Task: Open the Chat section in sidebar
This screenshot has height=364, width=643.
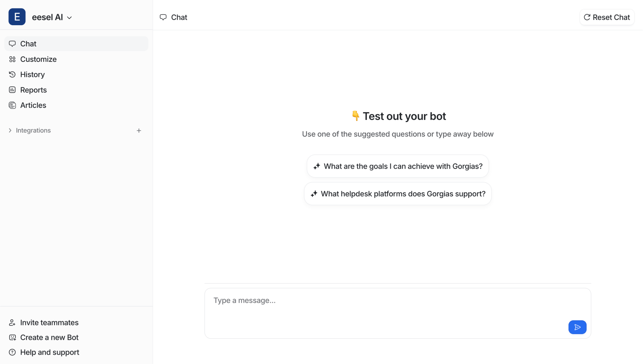Action: coord(76,44)
